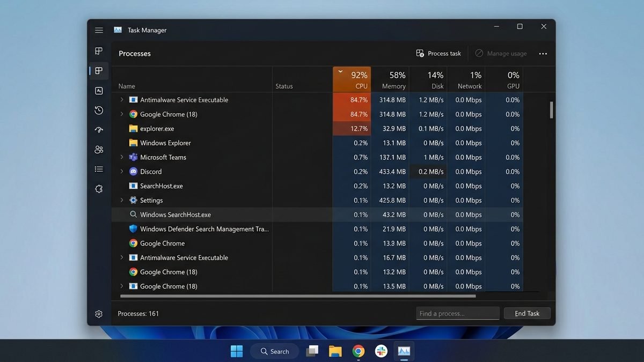Expand Antimalware Service Executable using 314.8 MB

122,100
